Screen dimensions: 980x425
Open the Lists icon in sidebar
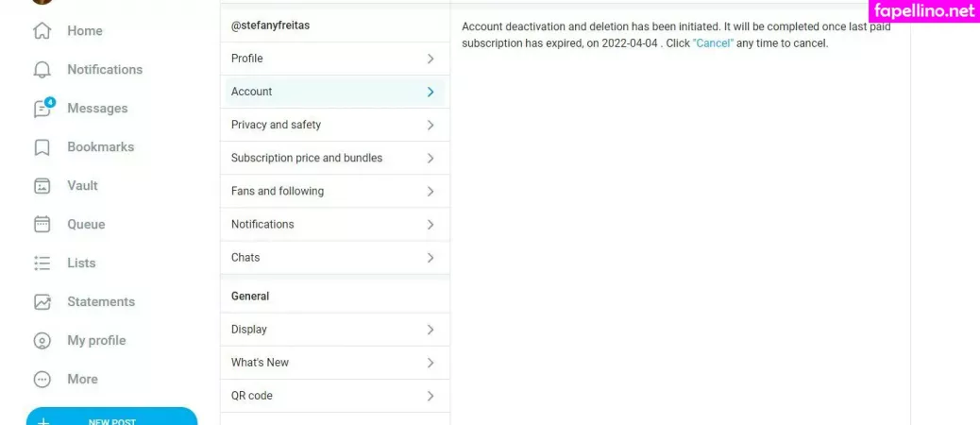pos(42,263)
